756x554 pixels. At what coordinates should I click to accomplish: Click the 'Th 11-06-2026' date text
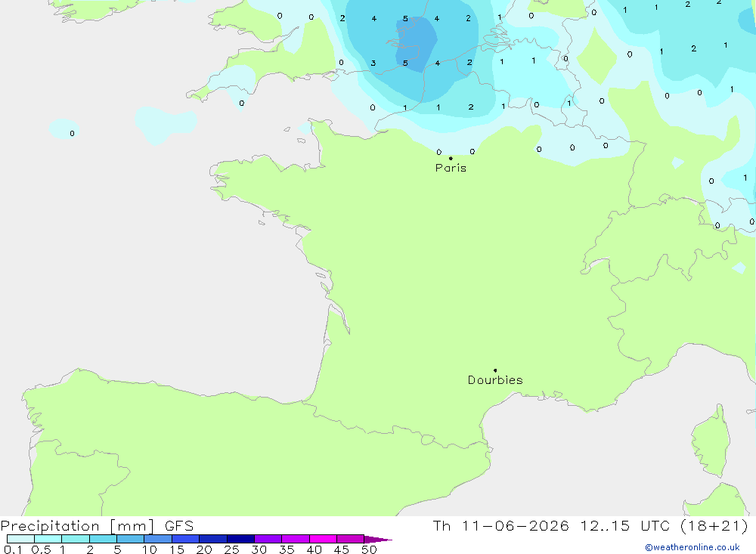coord(500,526)
